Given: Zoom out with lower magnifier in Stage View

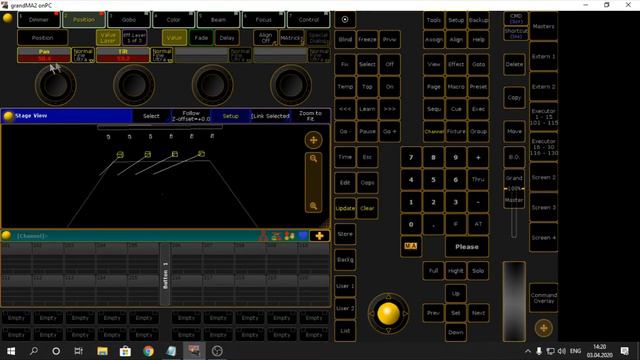Looking at the screenshot, I should point(313,206).
